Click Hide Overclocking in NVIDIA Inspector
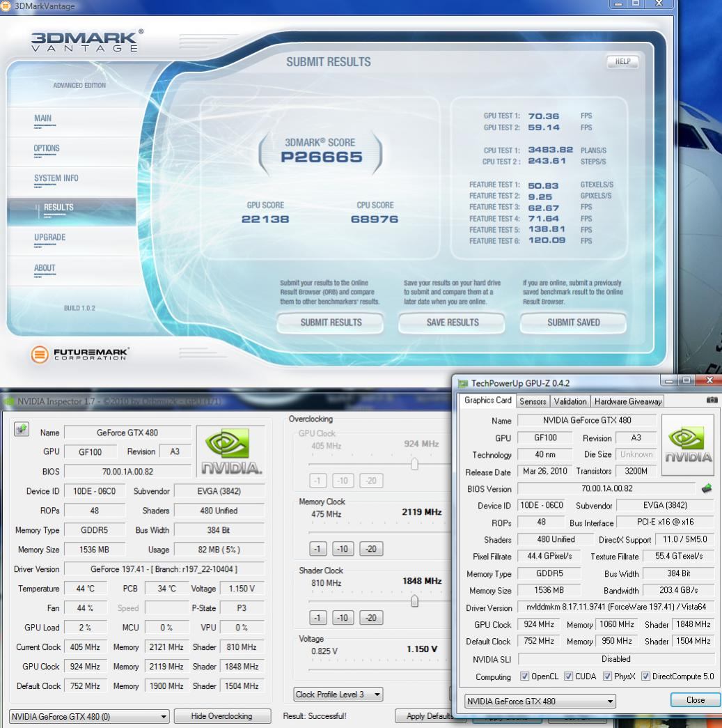722x728 pixels. [222, 716]
